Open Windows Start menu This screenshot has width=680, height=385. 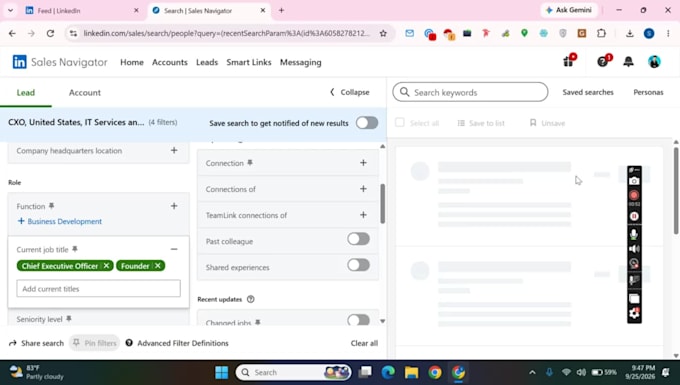point(222,372)
